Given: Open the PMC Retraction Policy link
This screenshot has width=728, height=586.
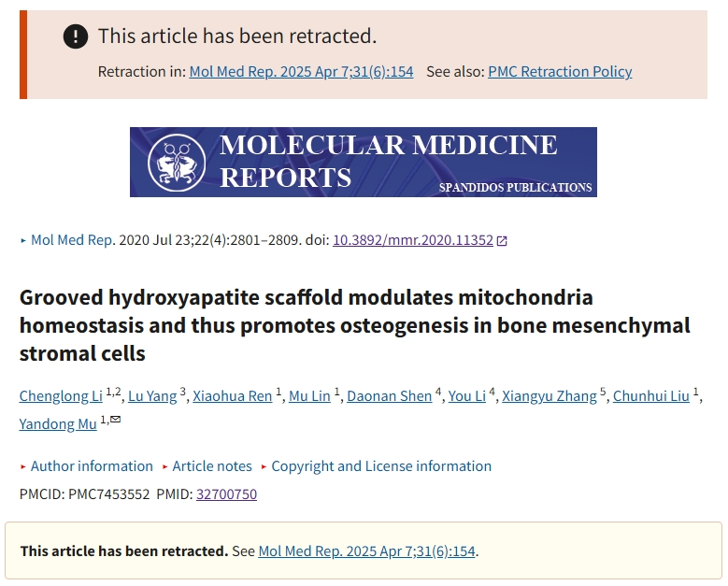Looking at the screenshot, I should pyautogui.click(x=560, y=72).
